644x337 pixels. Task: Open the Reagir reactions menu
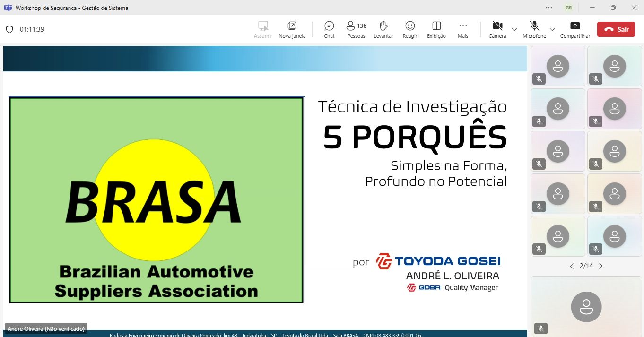[x=410, y=29]
